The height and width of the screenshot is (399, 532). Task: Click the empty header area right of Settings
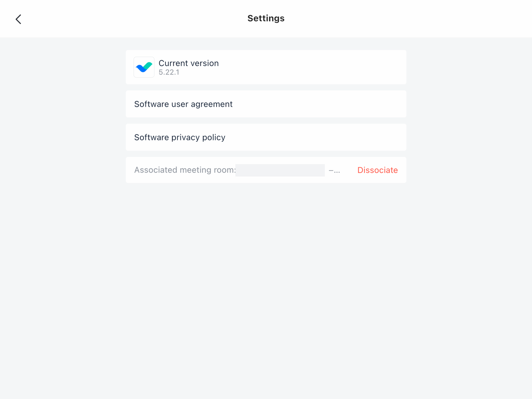(395, 18)
